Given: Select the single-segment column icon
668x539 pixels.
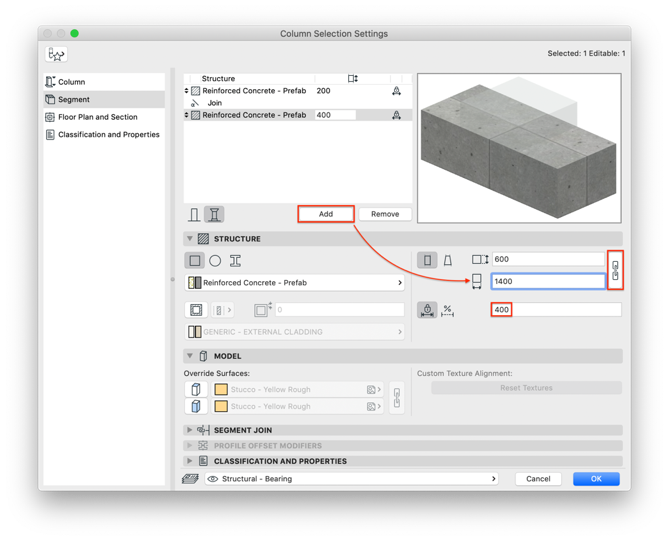Looking at the screenshot, I should [x=194, y=214].
